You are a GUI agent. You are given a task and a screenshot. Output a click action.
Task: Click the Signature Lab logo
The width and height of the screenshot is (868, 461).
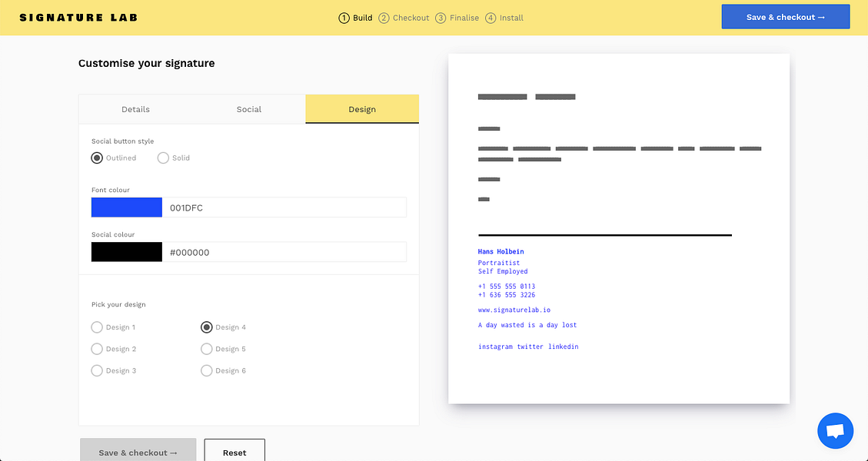click(x=78, y=18)
